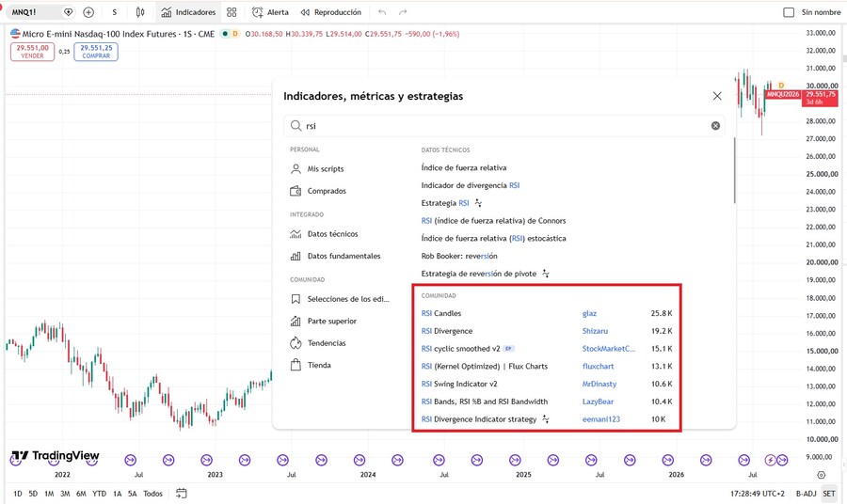Click the redo arrow icon
This screenshot has height=504, width=847.
pyautogui.click(x=403, y=12)
